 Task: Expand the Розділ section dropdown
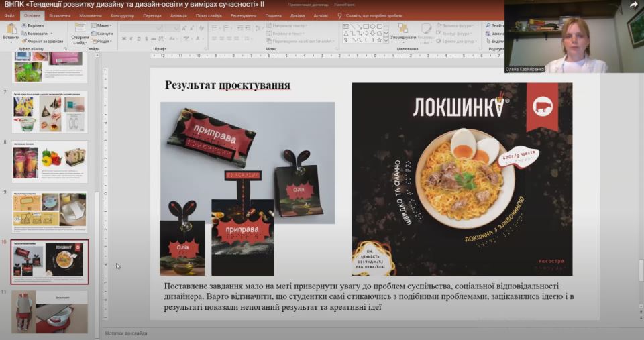point(101,41)
